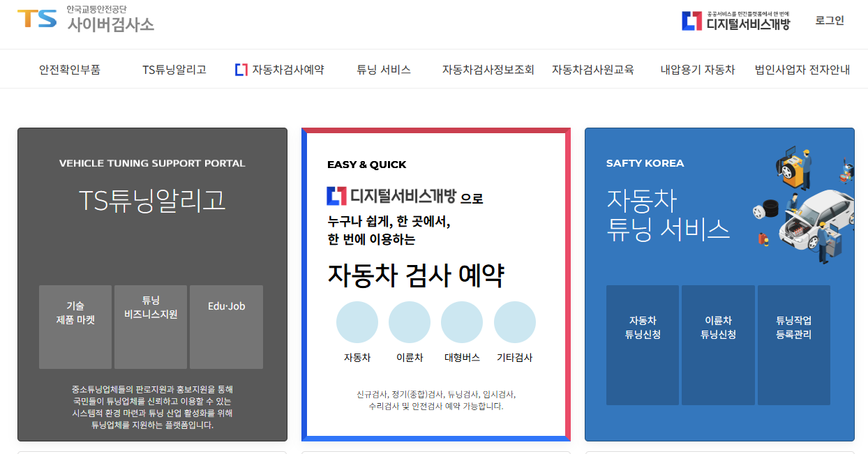Open the 내압용기 자동차 menu
Screen dimensions: 868x454
(698, 70)
